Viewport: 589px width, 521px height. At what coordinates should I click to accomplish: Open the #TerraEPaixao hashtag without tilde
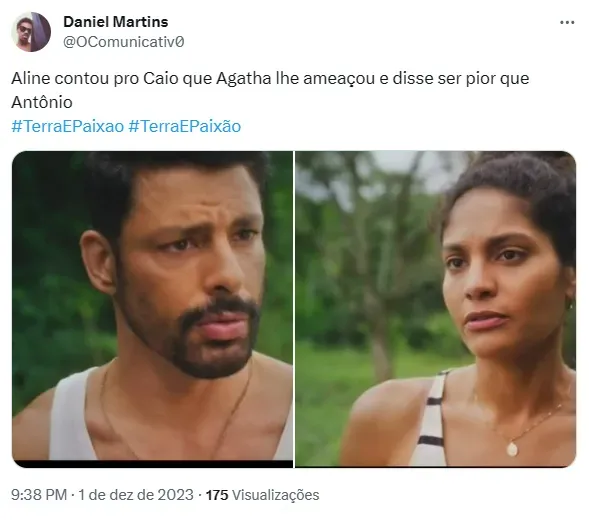[68, 126]
